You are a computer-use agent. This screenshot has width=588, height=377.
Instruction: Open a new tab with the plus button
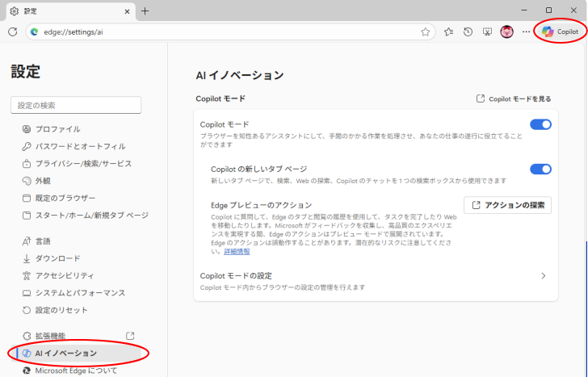(145, 11)
